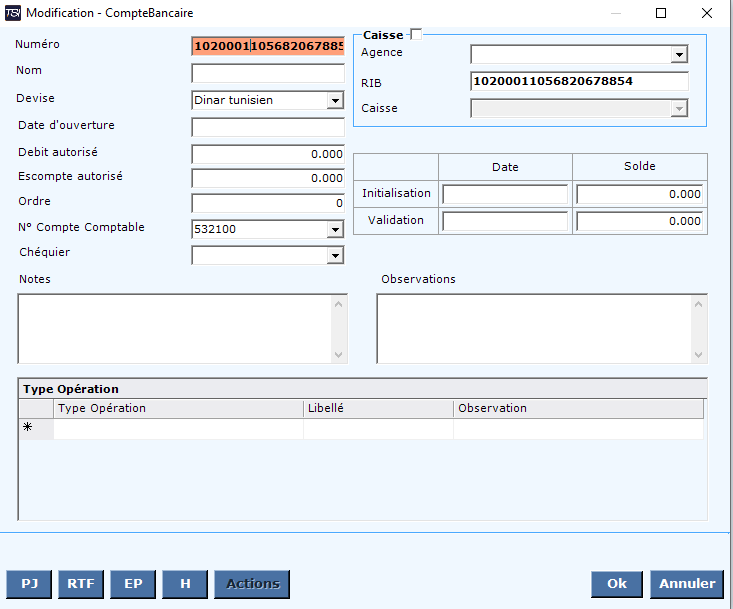Viewport: 733px width, 609px height.
Task: Click inside the Observations text area
Action: pos(534,329)
